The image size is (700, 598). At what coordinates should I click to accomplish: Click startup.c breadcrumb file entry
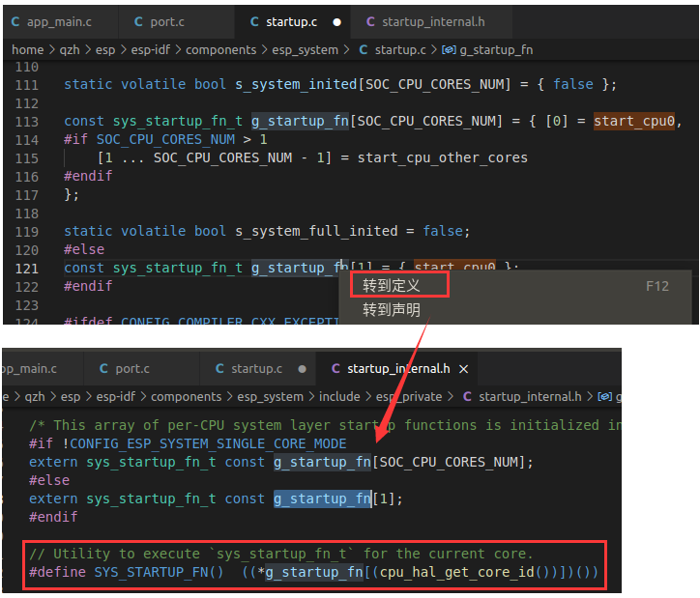coord(393,50)
